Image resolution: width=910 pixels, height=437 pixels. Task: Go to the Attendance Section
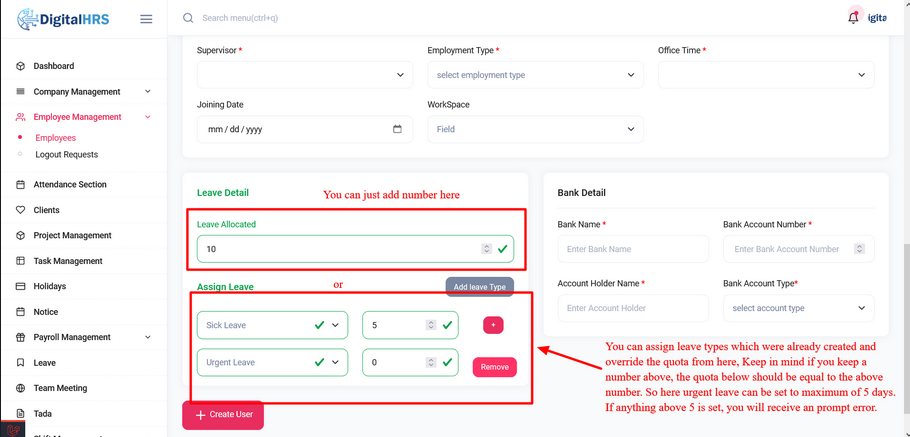coord(70,185)
